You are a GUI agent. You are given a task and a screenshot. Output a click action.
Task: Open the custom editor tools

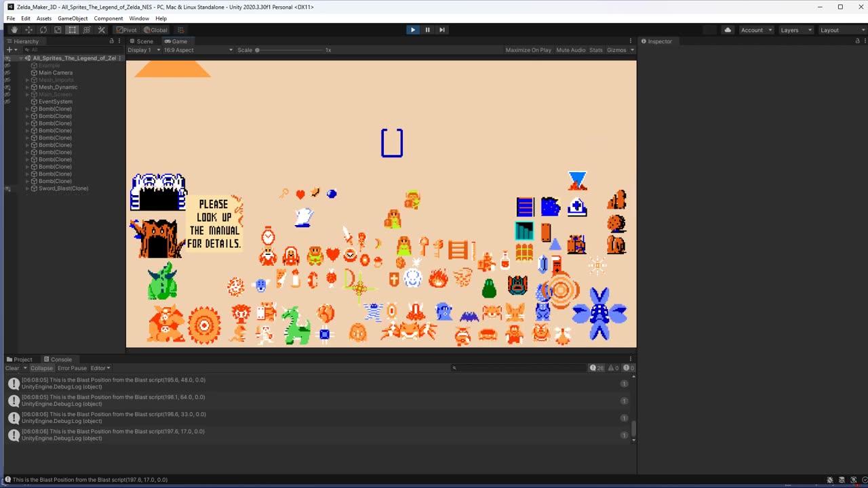[x=102, y=30]
